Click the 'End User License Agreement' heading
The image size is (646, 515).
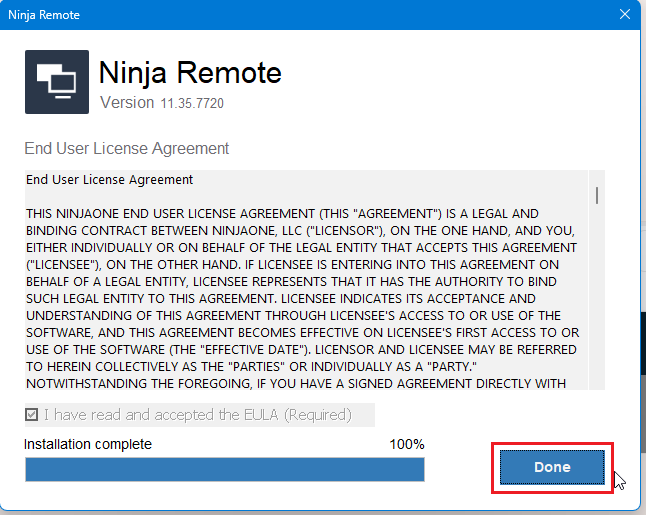click(x=126, y=148)
